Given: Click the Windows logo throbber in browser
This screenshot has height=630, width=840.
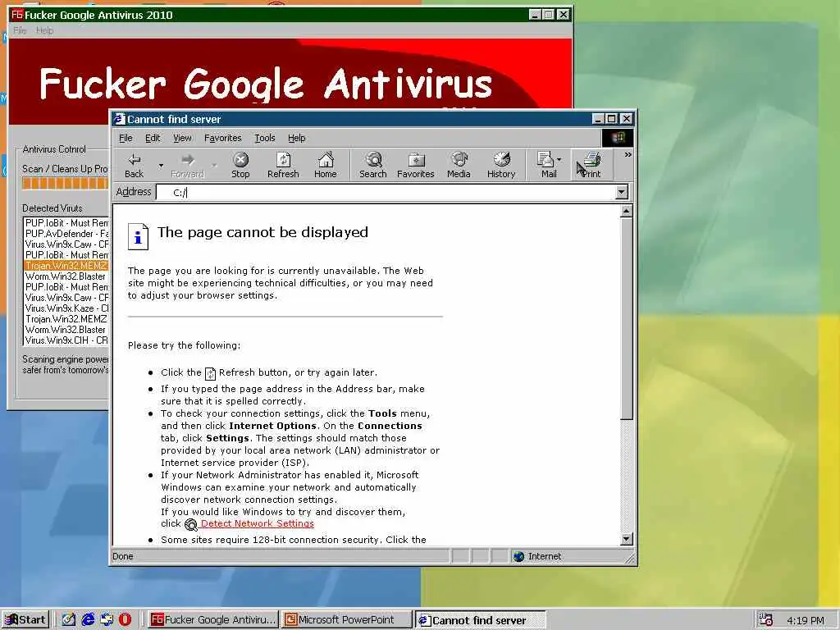Looking at the screenshot, I should pos(618,138).
